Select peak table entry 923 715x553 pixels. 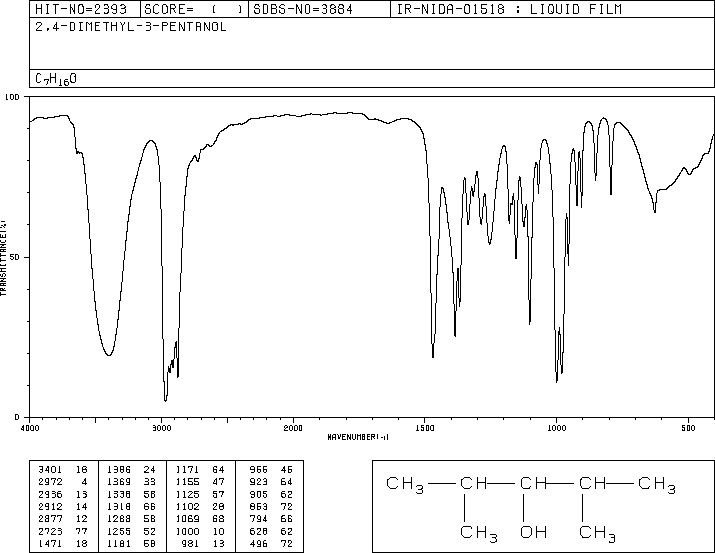259,482
